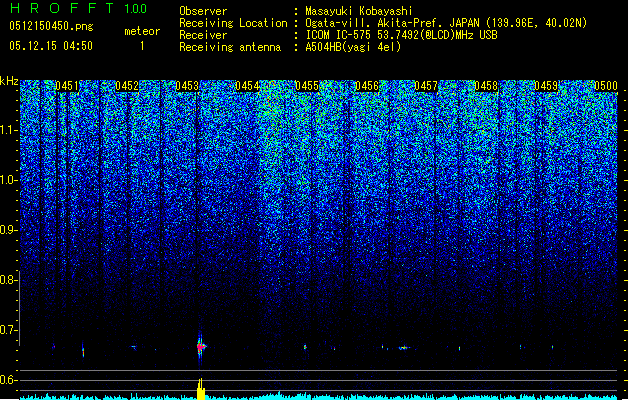This screenshot has height=400, width=629.
Task: Click the 0.8 kHz axis tick label
Action: coord(9,280)
